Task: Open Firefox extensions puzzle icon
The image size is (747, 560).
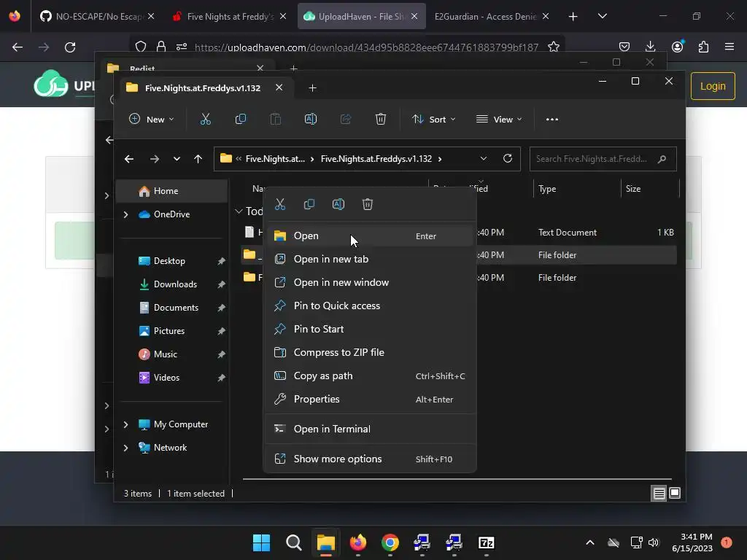Action: point(703,47)
